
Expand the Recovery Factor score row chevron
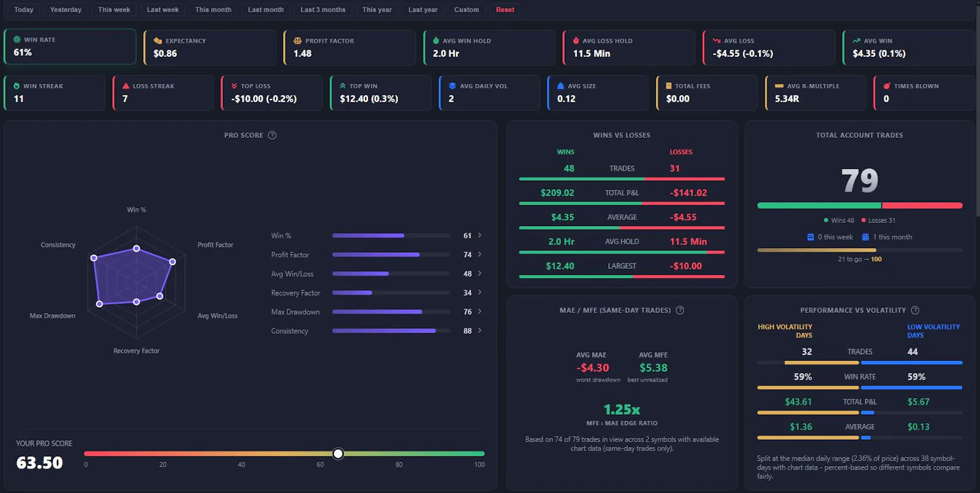(x=480, y=292)
